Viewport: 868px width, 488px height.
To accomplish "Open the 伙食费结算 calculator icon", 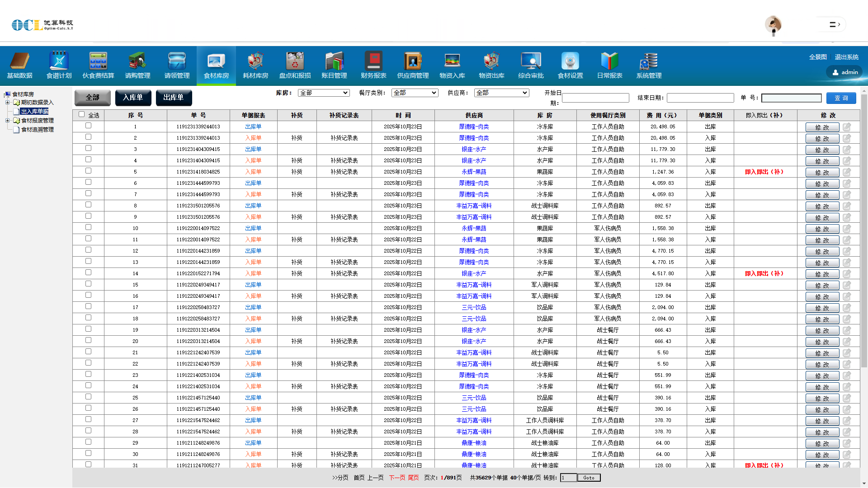I will tap(98, 61).
